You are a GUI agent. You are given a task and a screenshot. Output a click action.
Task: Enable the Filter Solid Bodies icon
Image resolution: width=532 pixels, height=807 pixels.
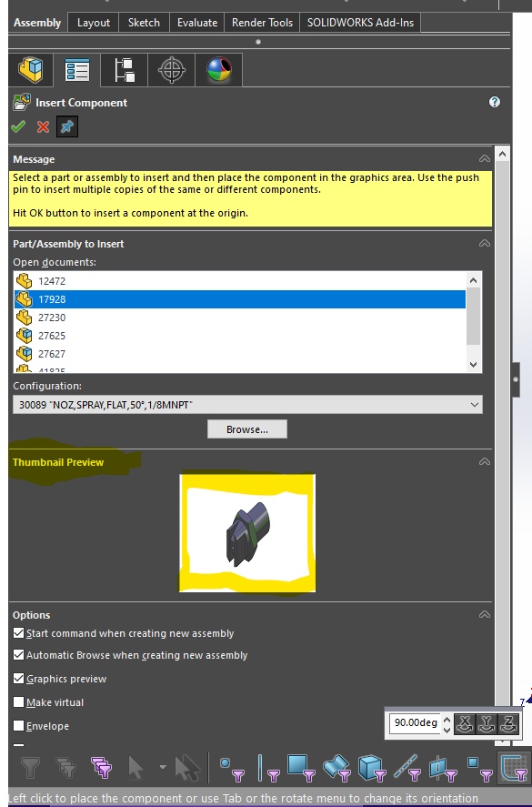tap(371, 769)
